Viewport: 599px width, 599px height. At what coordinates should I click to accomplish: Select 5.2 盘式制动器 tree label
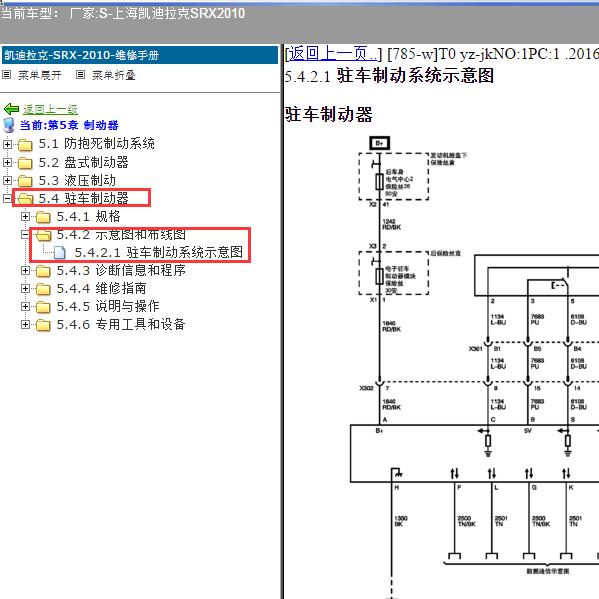pos(83,162)
